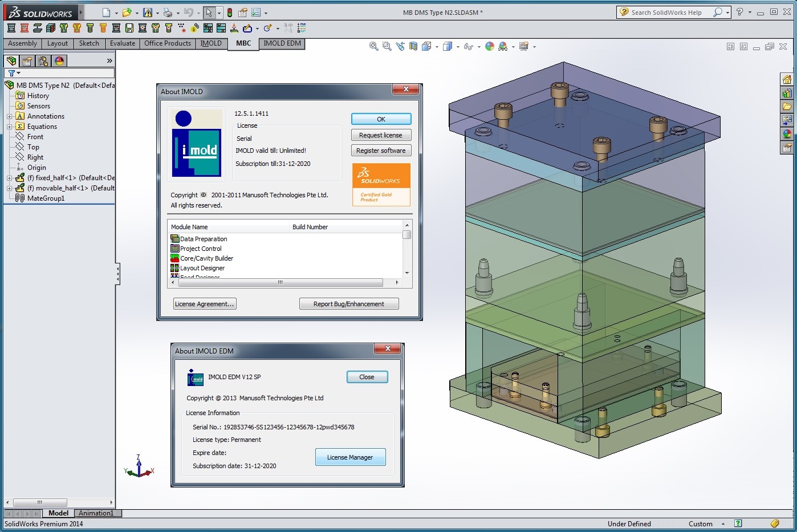The height and width of the screenshot is (532, 797).
Task: Click the Open folder icon in the toolbar
Action: pyautogui.click(x=127, y=13)
